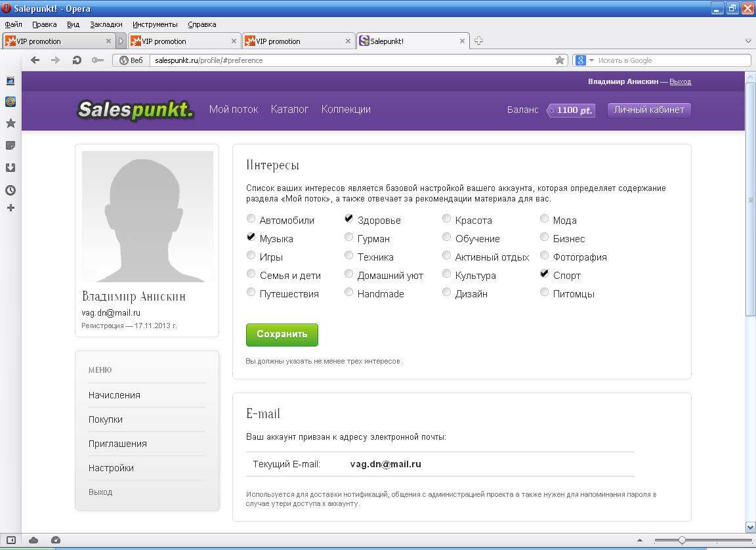Toggle Opera Turbo gauge icon

(x=55, y=540)
